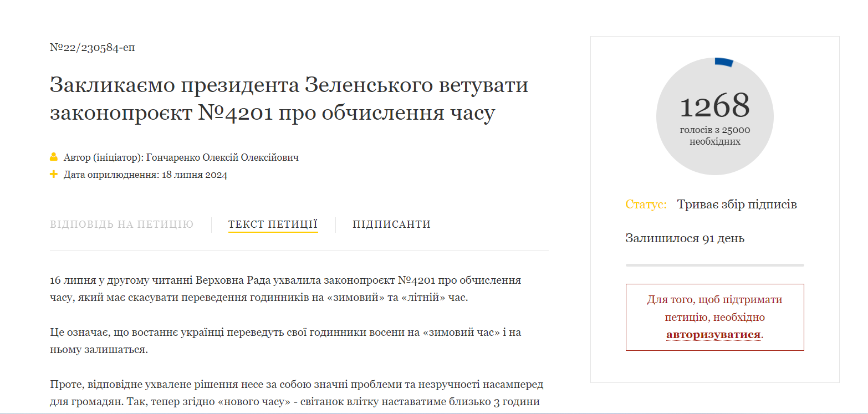The height and width of the screenshot is (414, 868).
Task: Click the circular vote progress indicator arc
Action: pyautogui.click(x=724, y=62)
